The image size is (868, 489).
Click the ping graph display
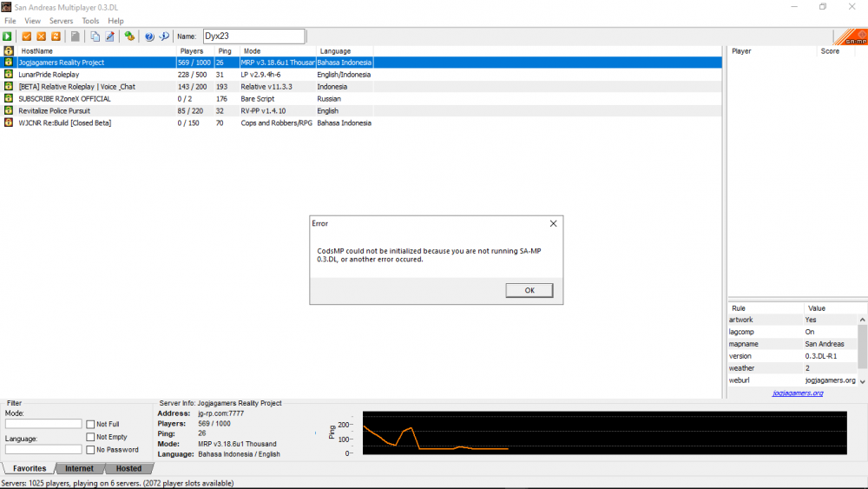coord(604,433)
